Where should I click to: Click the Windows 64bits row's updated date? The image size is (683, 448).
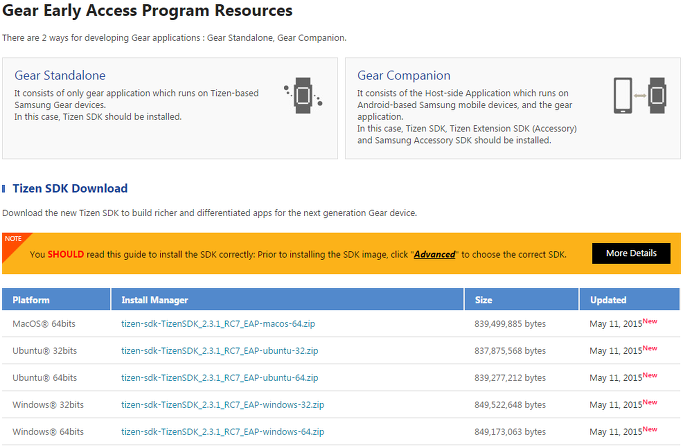tap(616, 432)
